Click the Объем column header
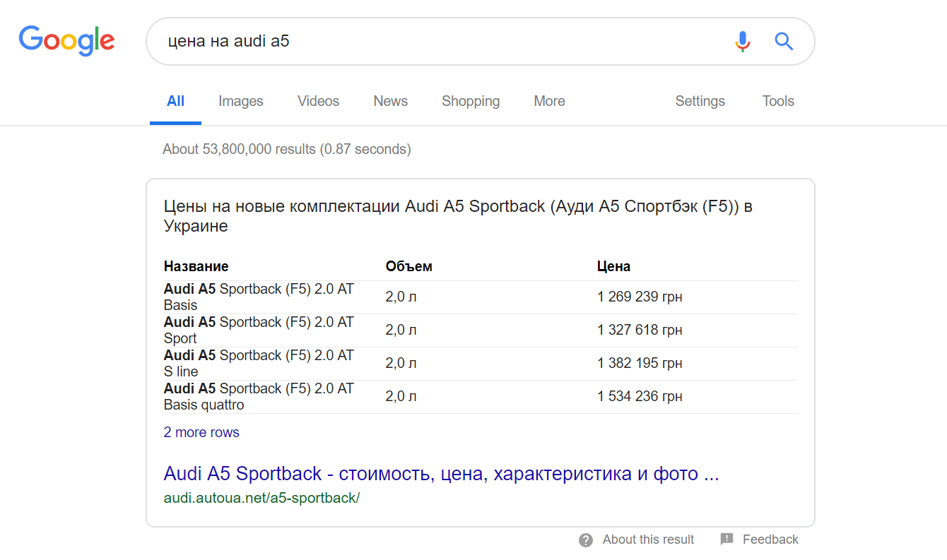 click(408, 266)
